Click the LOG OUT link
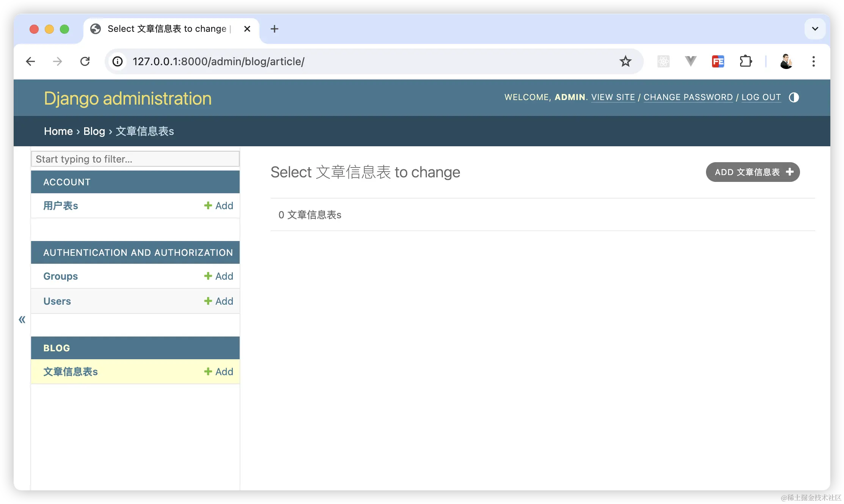The height and width of the screenshot is (504, 844). 761,97
